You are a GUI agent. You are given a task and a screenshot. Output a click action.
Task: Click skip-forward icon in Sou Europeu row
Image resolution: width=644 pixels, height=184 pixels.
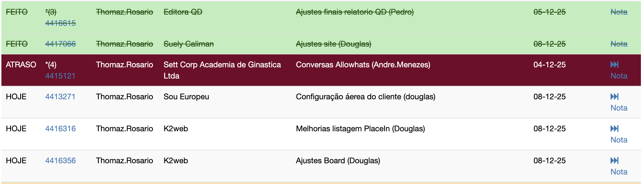(614, 97)
